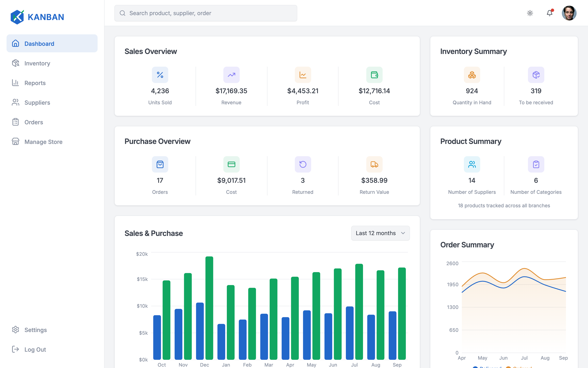This screenshot has height=368, width=588.
Task: Toggle light/dark theme sun icon
Action: click(x=530, y=13)
